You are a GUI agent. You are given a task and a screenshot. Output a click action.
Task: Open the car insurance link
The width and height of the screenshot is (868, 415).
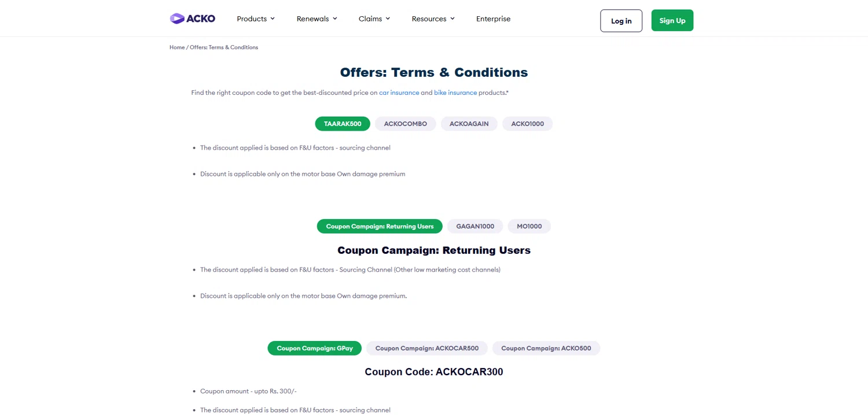[x=399, y=92]
